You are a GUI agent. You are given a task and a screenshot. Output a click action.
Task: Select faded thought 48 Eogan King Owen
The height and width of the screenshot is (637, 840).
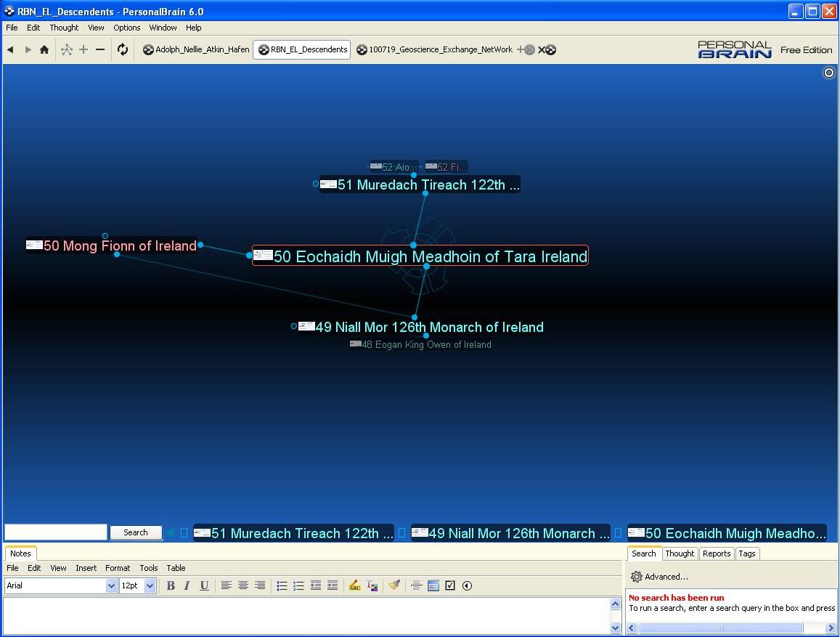(420, 344)
